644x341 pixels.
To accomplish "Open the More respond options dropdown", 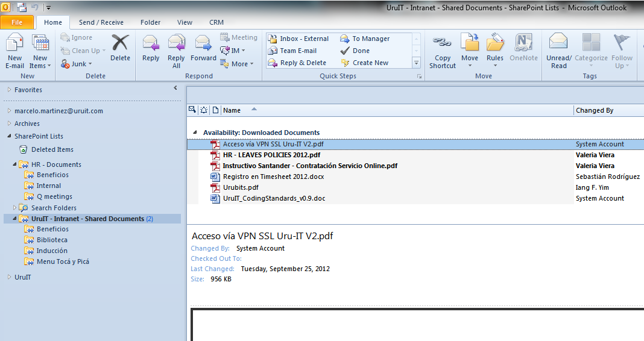I will click(237, 64).
